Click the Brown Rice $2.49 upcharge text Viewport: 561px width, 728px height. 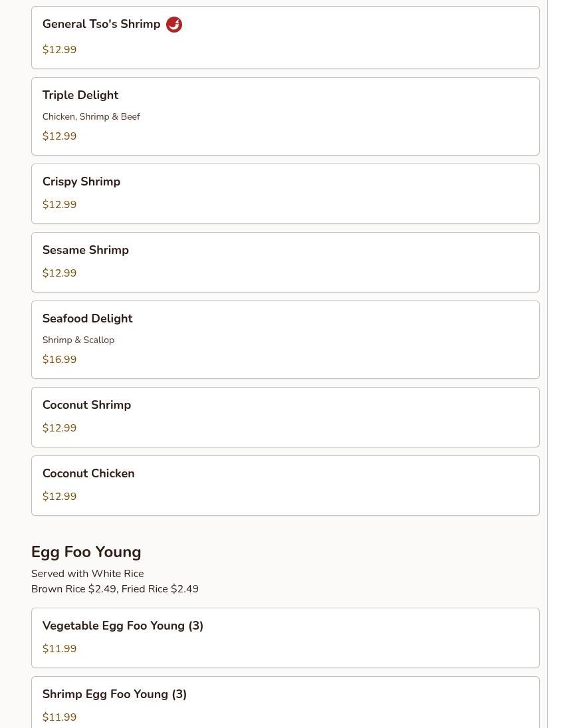73,589
